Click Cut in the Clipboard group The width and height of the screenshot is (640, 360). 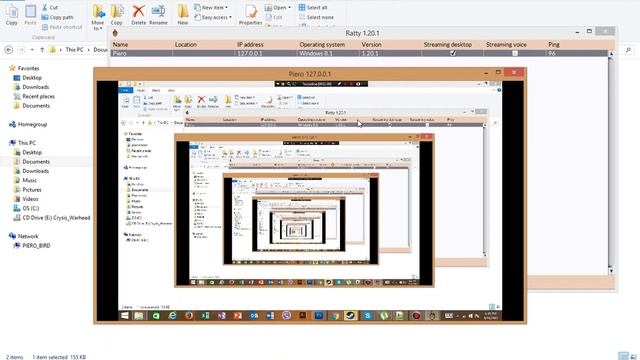click(x=50, y=7)
